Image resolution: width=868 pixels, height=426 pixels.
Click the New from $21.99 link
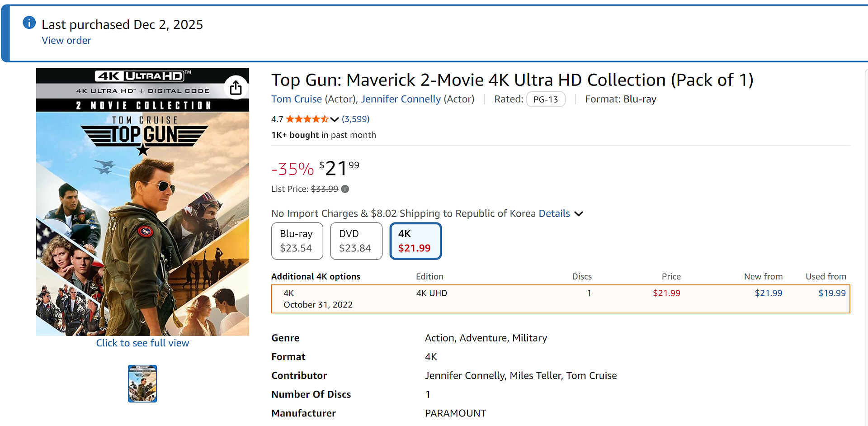tap(768, 293)
